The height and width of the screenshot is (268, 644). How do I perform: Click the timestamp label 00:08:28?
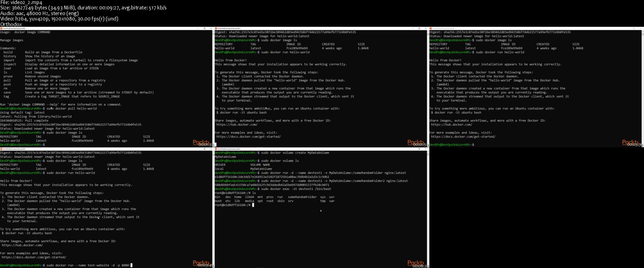click(x=421, y=266)
